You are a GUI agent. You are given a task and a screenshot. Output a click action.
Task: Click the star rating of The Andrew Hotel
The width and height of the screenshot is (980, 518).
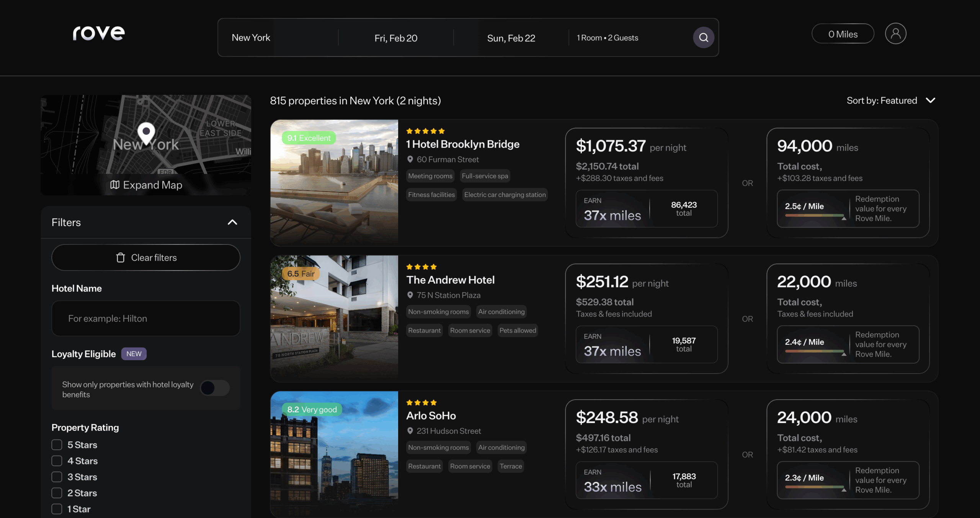click(x=421, y=267)
